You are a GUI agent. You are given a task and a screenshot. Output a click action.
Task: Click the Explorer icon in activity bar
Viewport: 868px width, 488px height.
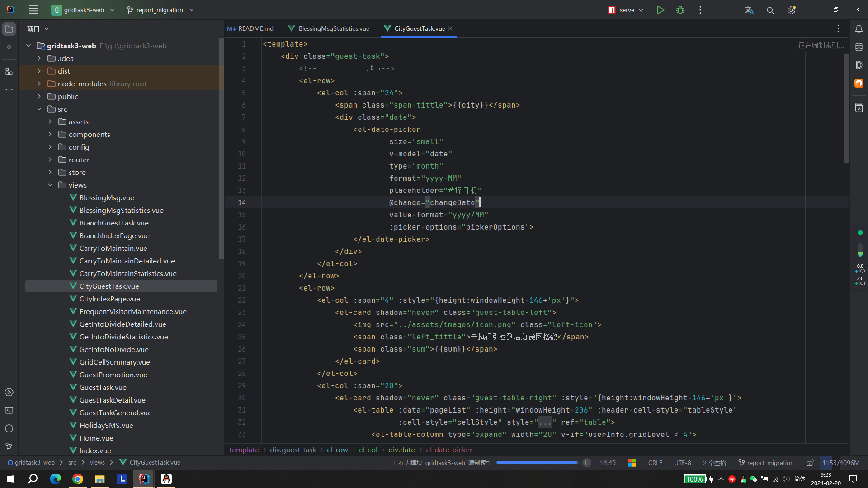pos(9,28)
